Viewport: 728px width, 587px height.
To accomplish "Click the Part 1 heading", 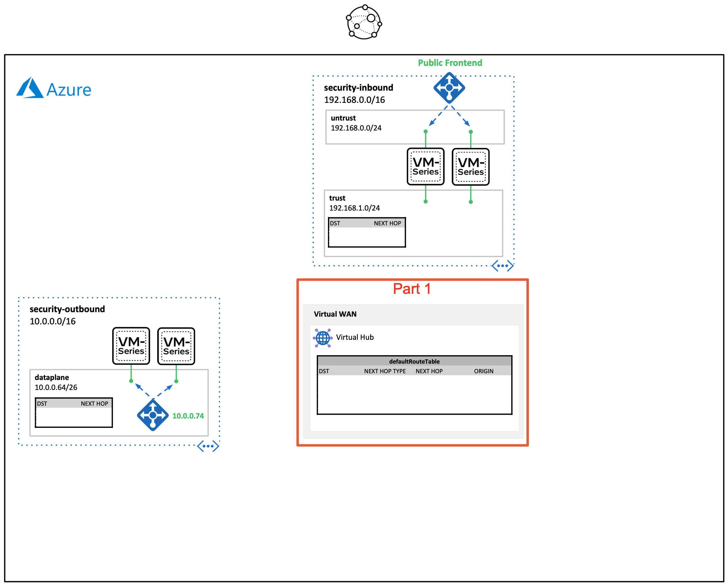I will 412,289.
